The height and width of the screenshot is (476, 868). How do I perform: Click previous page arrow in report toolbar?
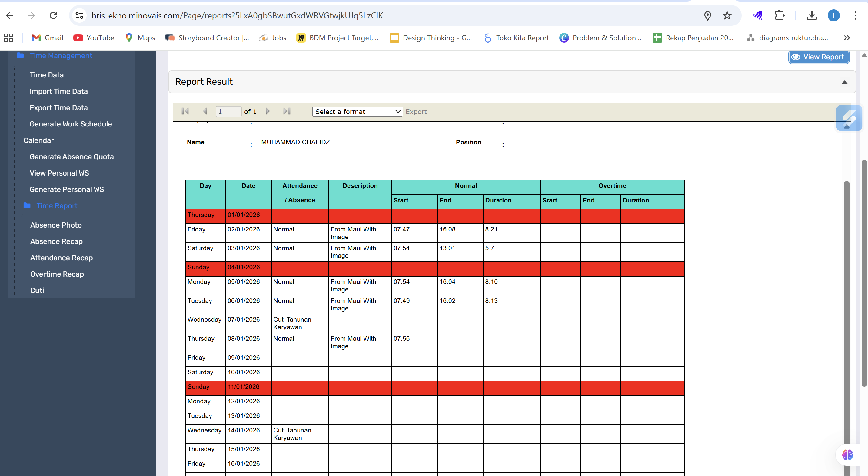(x=205, y=111)
